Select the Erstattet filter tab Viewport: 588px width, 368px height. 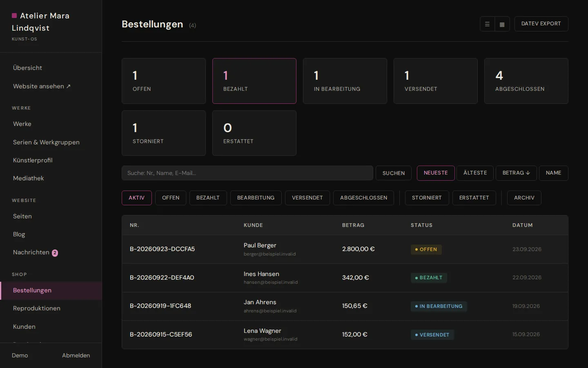point(474,198)
